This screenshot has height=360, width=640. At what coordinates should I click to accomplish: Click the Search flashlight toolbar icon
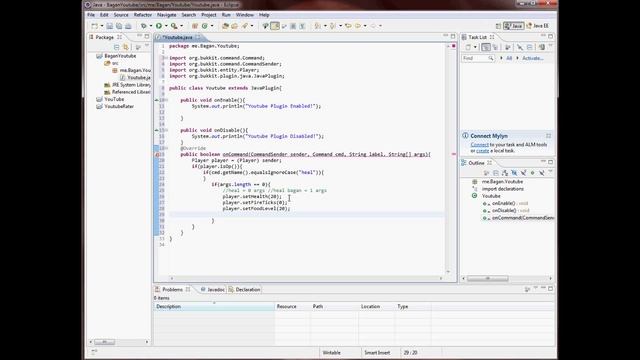click(244, 26)
